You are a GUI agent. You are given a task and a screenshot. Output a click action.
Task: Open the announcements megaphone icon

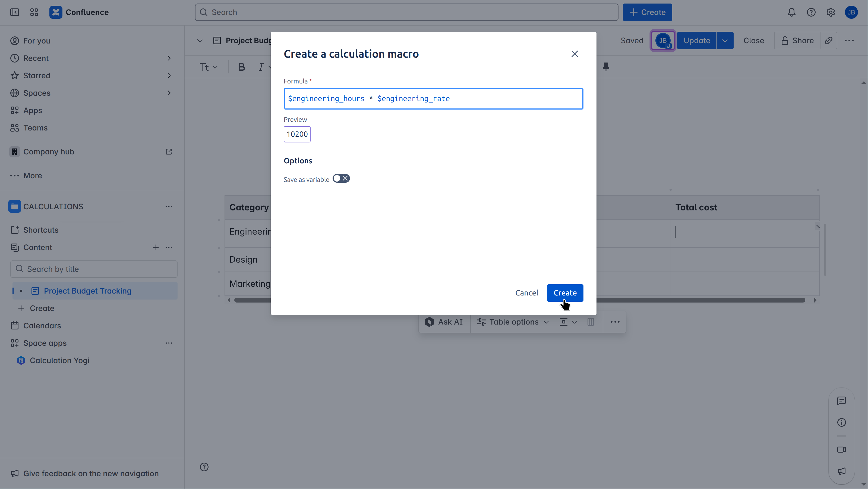tap(841, 471)
